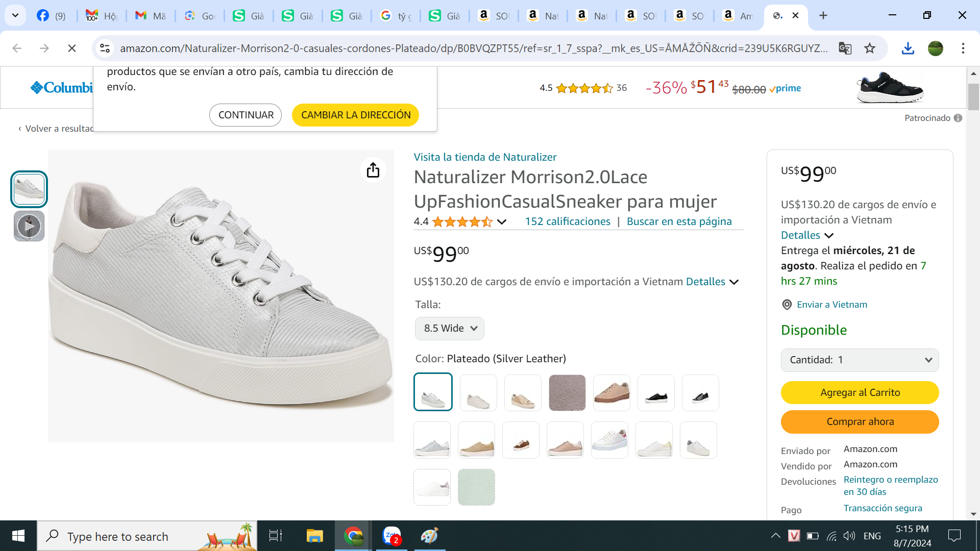Open a new browser tab
The image size is (980, 551).
[x=823, y=16]
